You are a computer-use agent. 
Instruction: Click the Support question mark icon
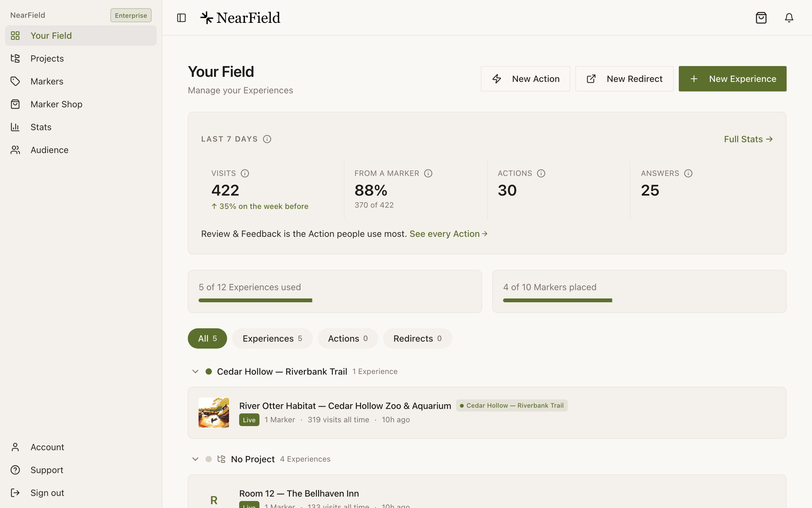pos(15,470)
